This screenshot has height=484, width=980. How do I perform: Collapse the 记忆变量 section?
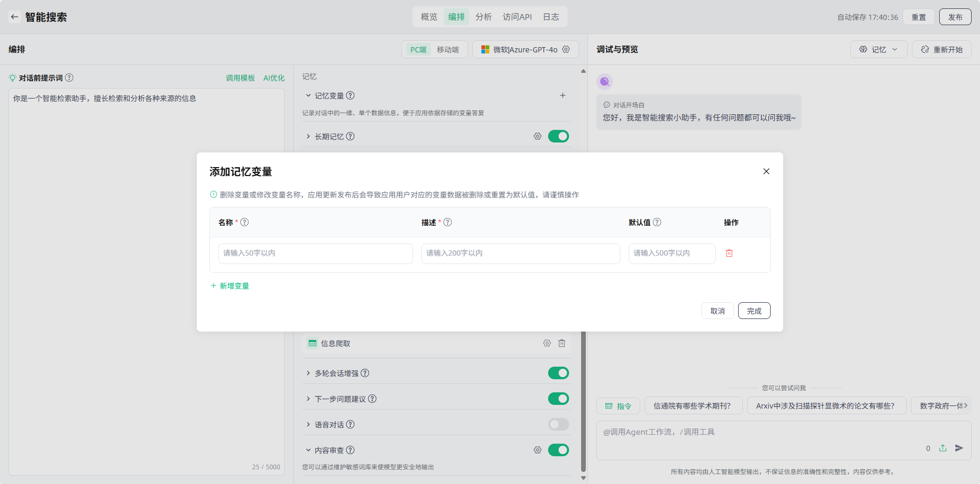pyautogui.click(x=308, y=95)
